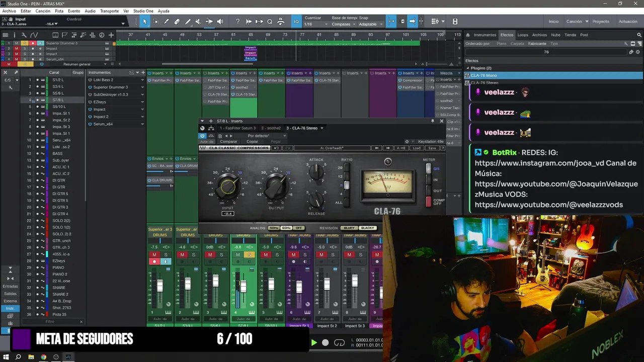
Task: Choose BLACKY revision
Action: pos(368,228)
